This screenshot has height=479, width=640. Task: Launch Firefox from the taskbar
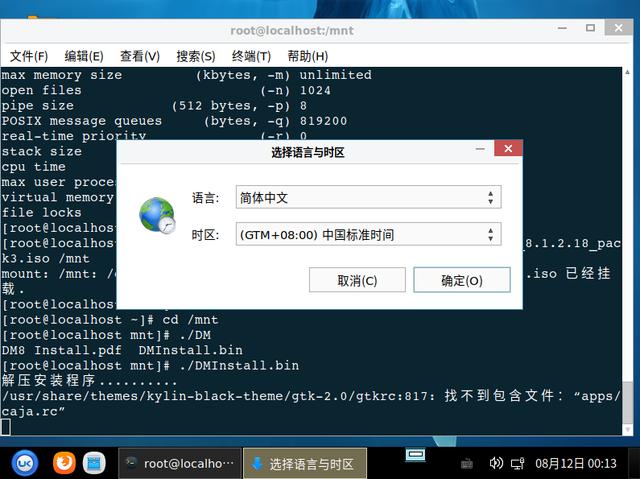tap(64, 463)
